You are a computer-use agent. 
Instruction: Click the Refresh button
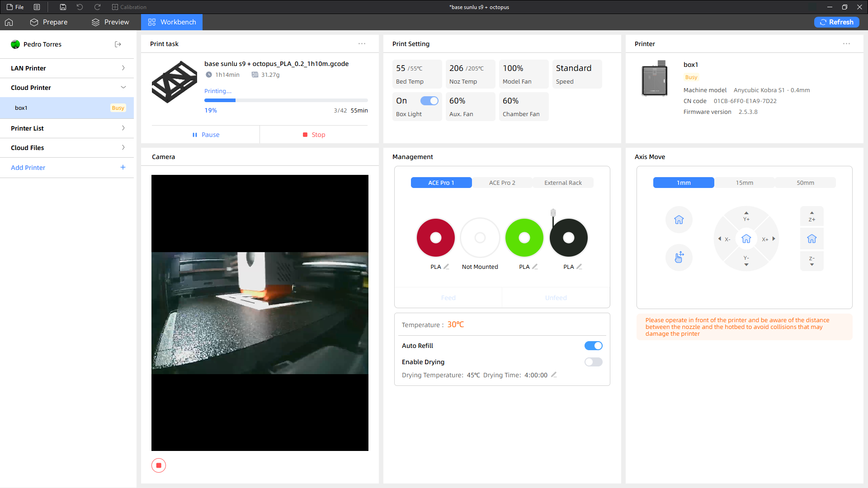[x=836, y=22]
